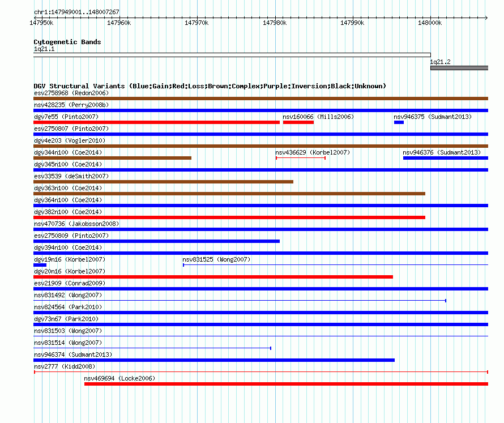The image size is (504, 423).
Task: Select the nsv831514 (Wong2007) label
Action: [x=68, y=343]
